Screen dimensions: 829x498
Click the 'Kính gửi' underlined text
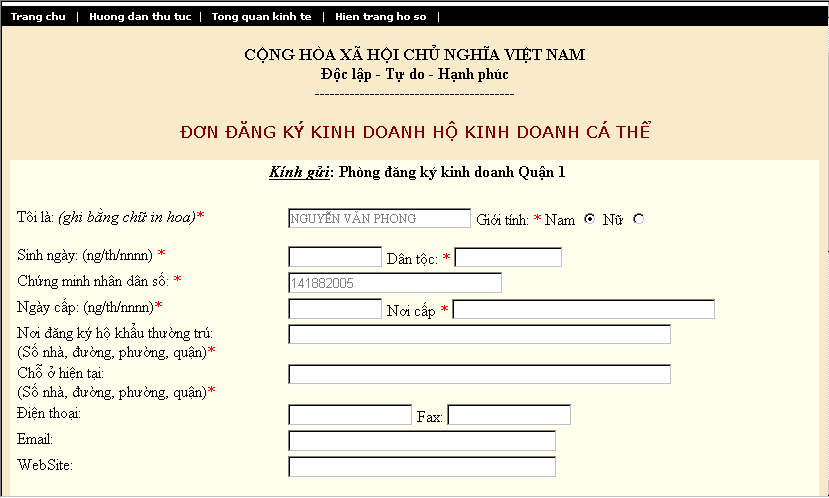(299, 172)
